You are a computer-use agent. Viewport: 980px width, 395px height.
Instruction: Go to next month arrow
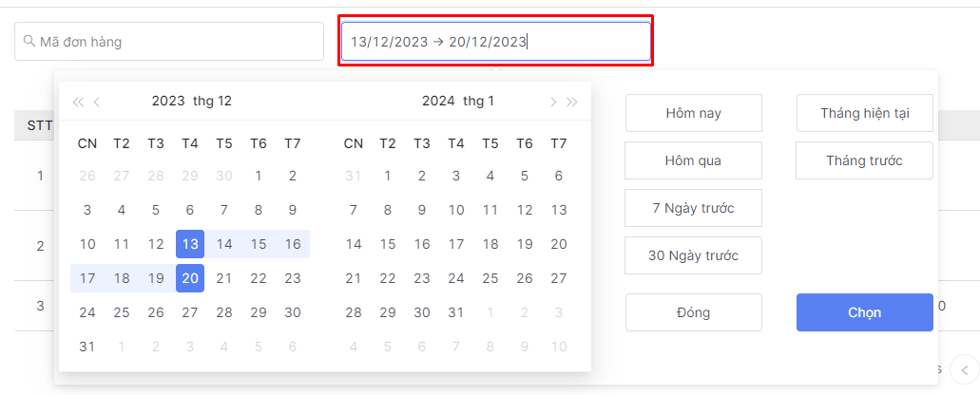click(553, 102)
